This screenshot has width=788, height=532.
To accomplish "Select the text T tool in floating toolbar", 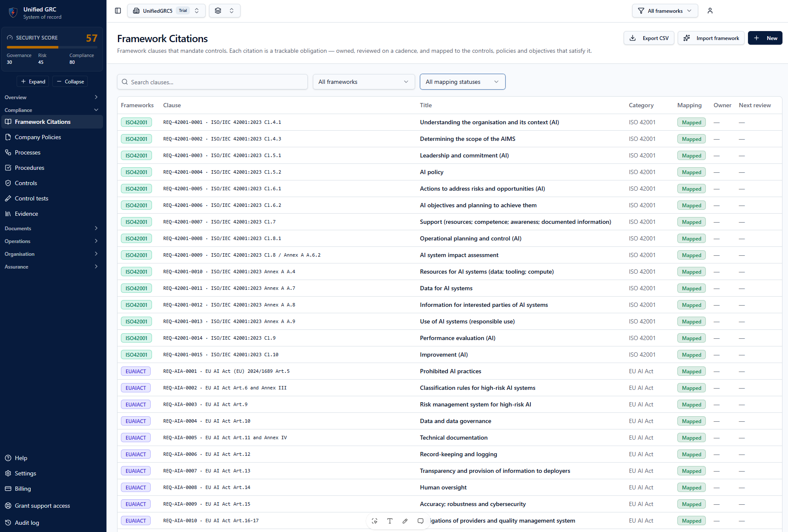I will tap(390, 521).
